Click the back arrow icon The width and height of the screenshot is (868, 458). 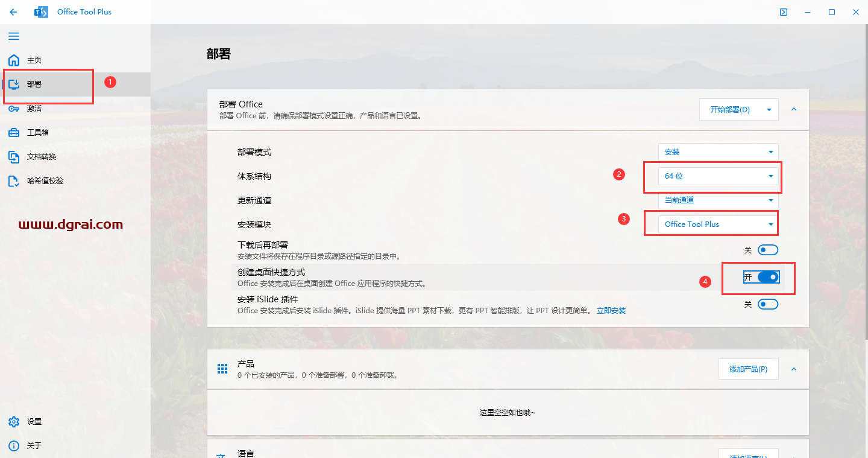13,12
